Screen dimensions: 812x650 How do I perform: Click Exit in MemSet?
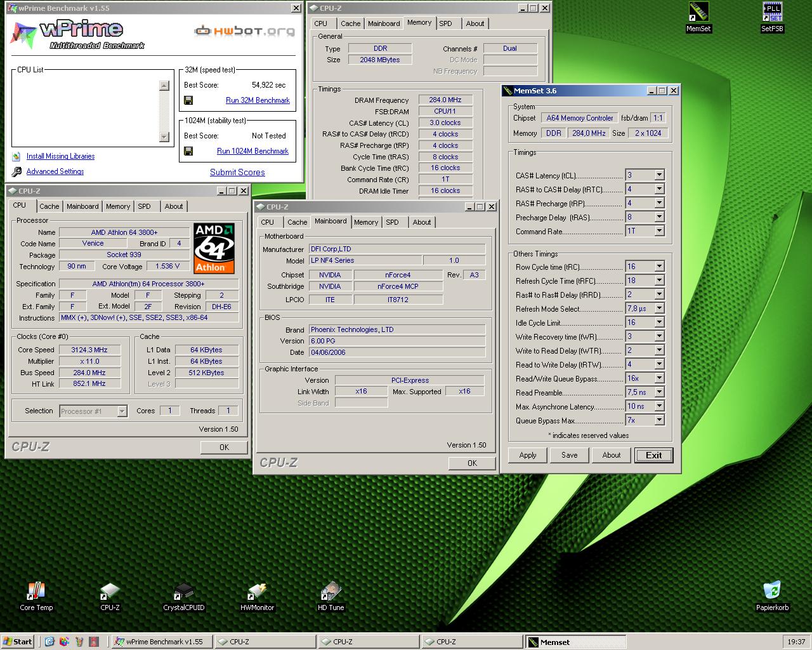(653, 455)
